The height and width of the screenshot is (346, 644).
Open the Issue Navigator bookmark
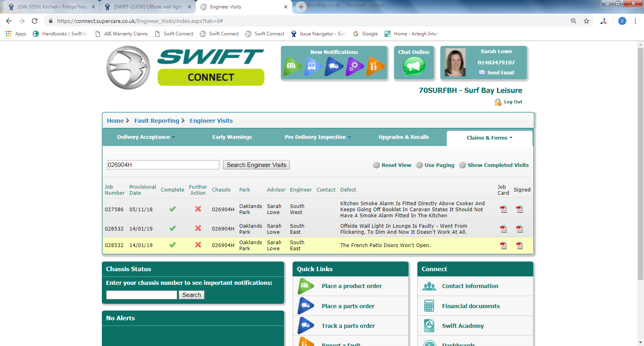318,34
